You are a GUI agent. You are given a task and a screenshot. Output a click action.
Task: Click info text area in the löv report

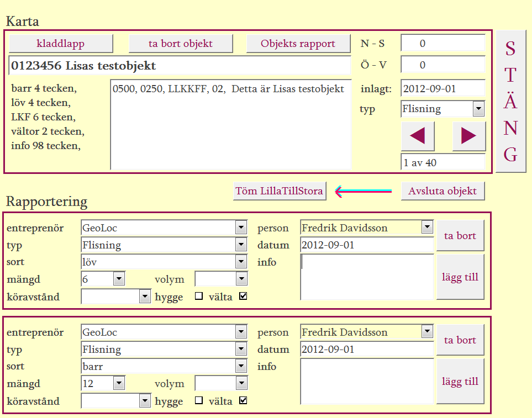click(367, 277)
